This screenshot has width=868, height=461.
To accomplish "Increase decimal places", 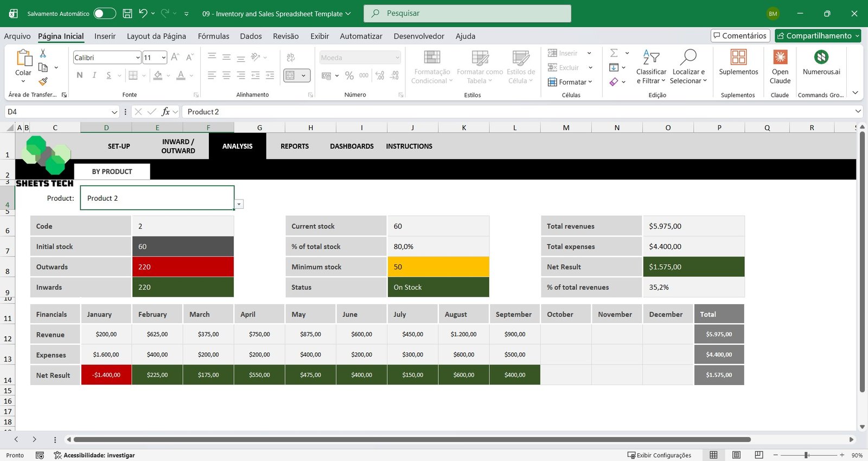I will pos(380,75).
